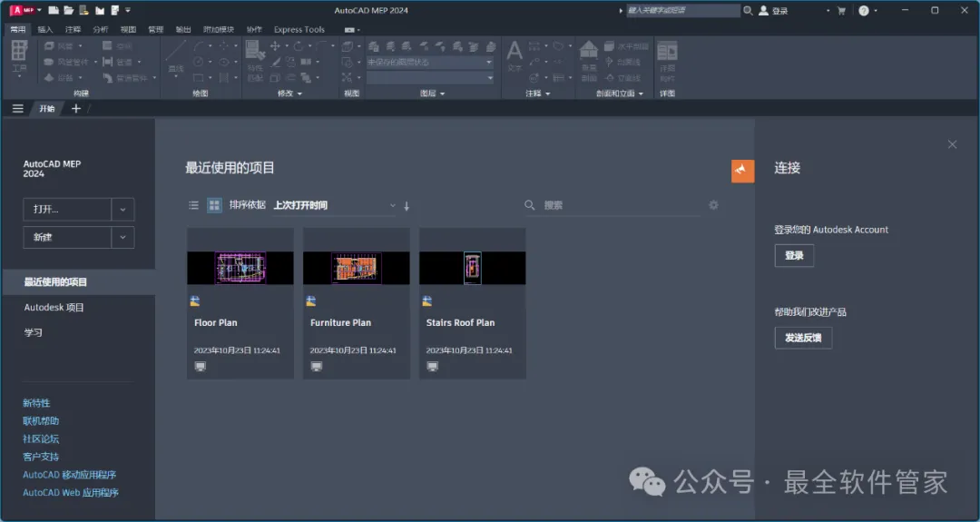Select the 开始 start tab

47,108
